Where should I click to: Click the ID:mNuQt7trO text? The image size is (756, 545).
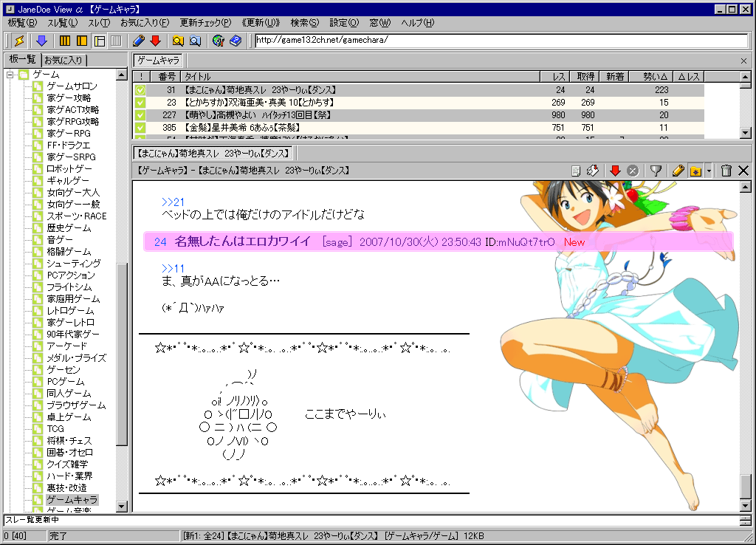tap(520, 242)
